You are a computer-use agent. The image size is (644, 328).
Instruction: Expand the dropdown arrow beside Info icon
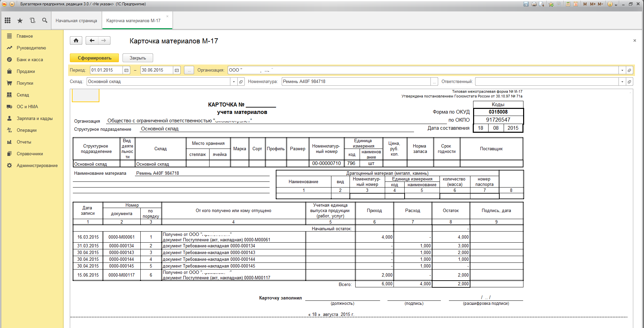(x=616, y=5)
